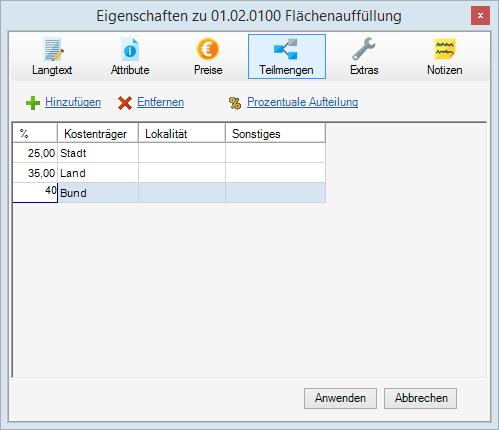Open the Notizen sticky note tab
This screenshot has width=499, height=430.
(445, 49)
